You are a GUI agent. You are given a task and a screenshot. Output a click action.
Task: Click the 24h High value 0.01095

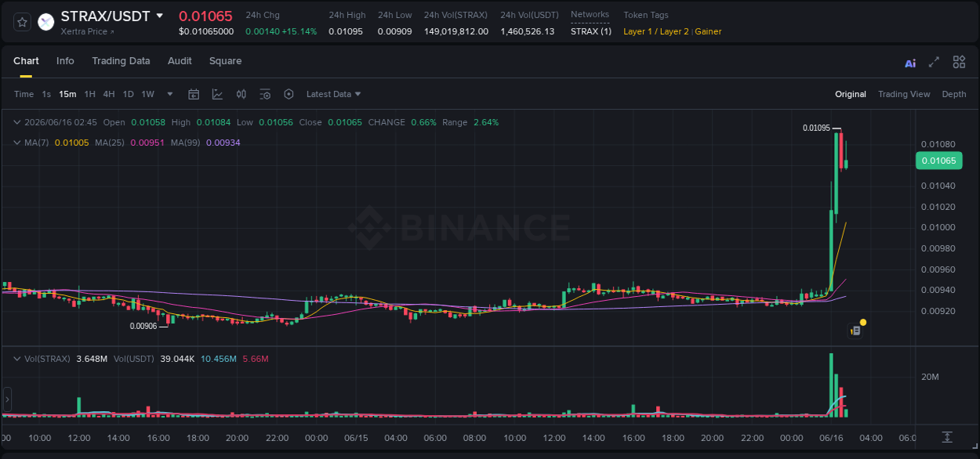[x=346, y=31]
